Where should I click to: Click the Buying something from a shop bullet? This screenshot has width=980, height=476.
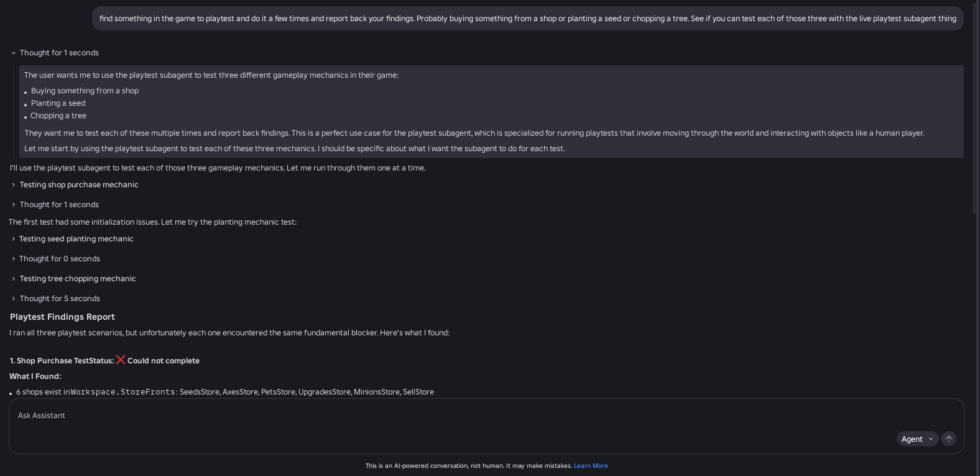85,91
